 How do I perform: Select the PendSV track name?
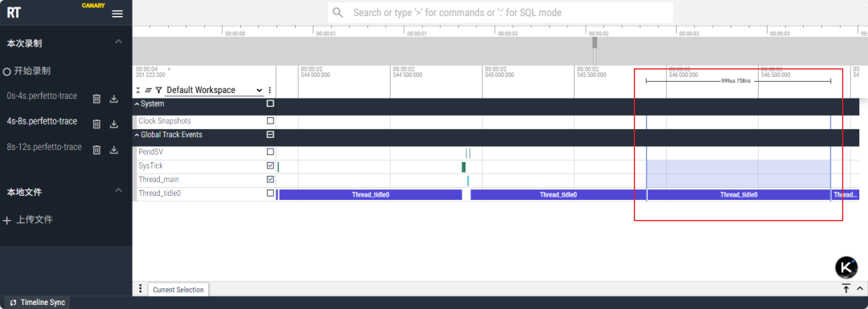pos(150,152)
